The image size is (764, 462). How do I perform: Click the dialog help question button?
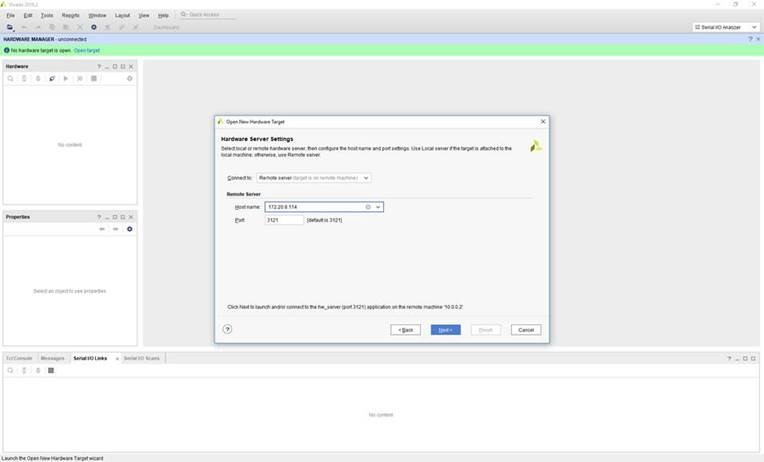click(228, 329)
